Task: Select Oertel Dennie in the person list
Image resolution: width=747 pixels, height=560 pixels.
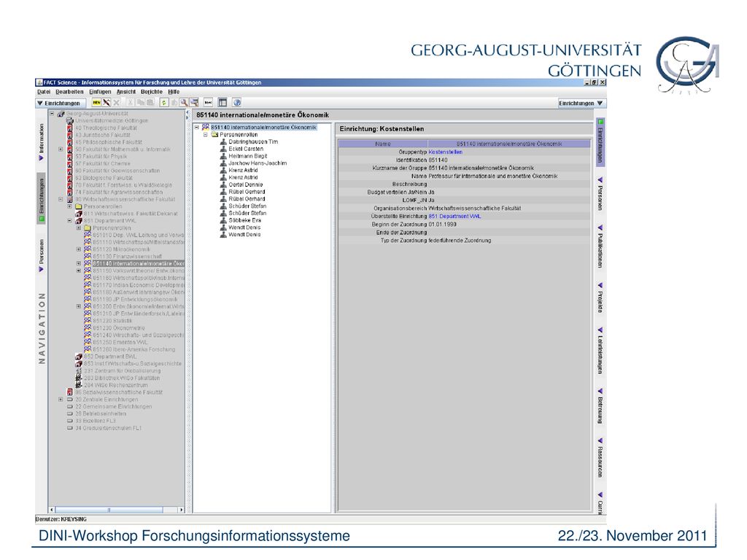Action: pos(246,184)
